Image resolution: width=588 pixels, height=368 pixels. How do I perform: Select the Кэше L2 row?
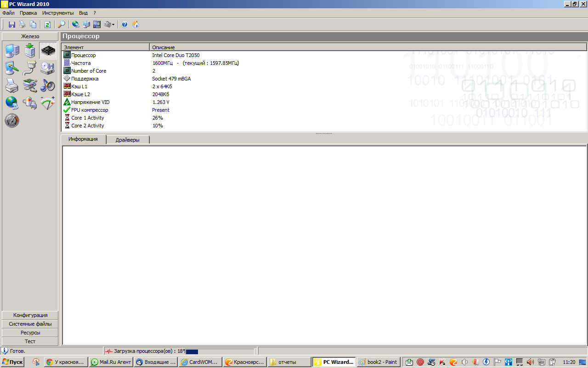click(x=324, y=94)
